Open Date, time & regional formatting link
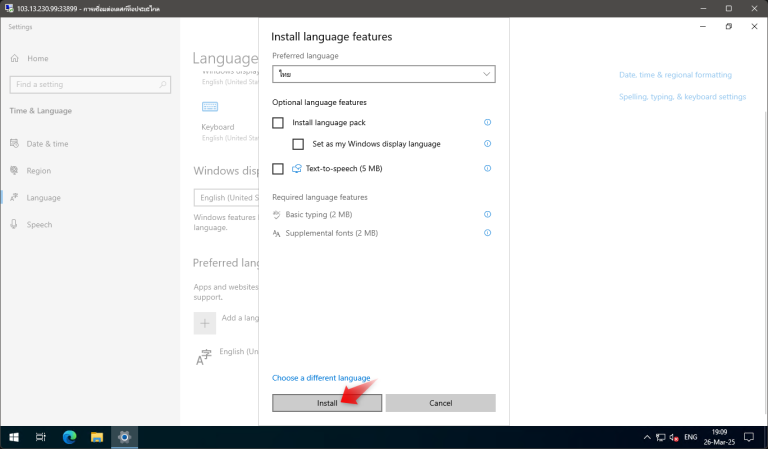This screenshot has height=449, width=768. pyautogui.click(x=675, y=74)
